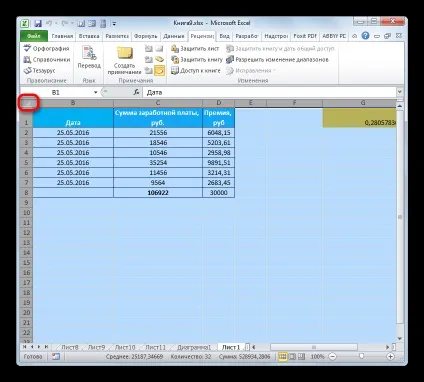Click the Previous comment icon
This screenshot has height=382, width=424.
coord(149,60)
